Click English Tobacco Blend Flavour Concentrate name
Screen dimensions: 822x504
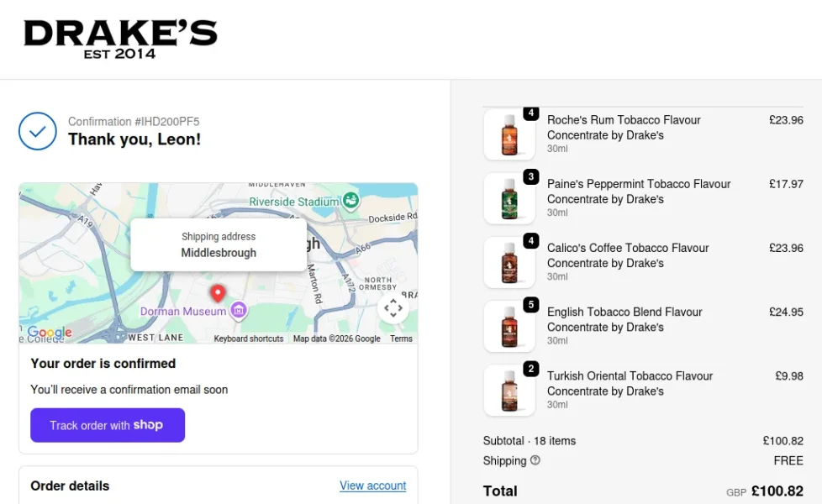(624, 319)
